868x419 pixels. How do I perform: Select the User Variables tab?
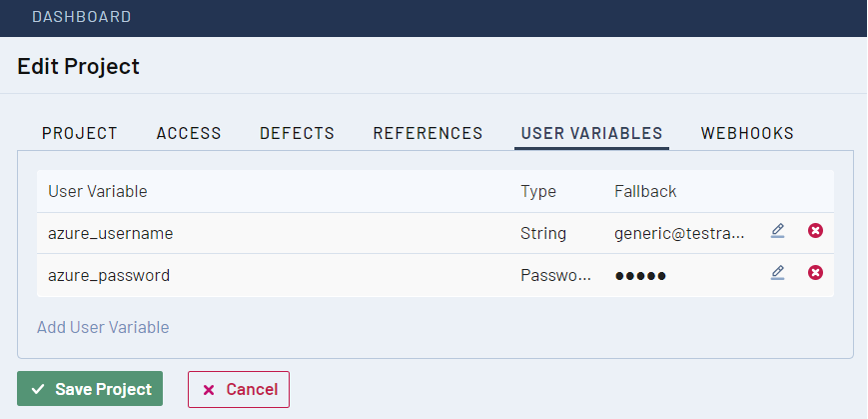click(591, 133)
